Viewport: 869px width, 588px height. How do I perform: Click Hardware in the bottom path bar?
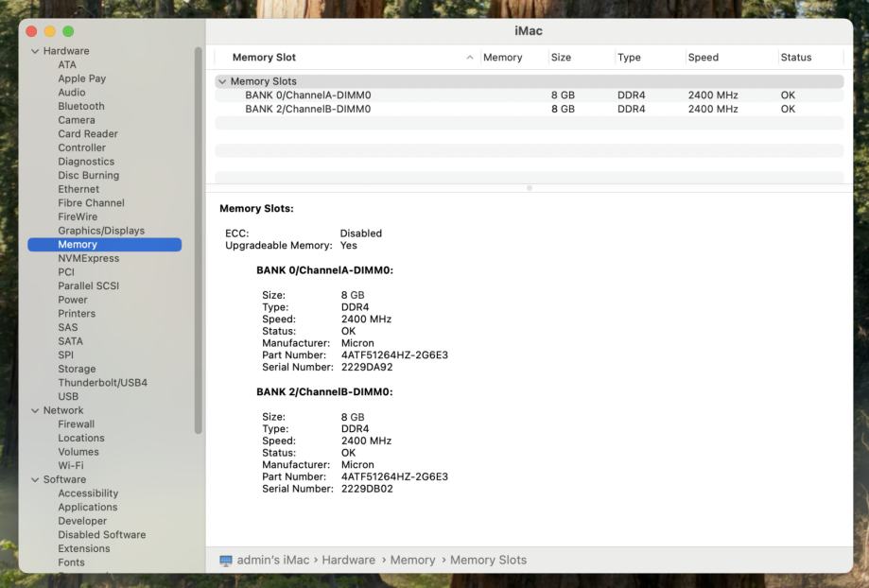(348, 561)
